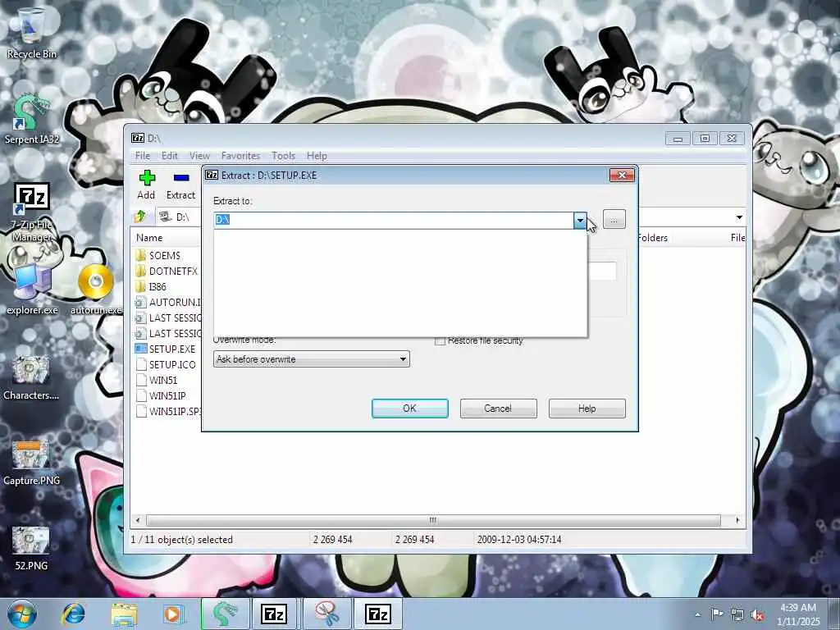Select the AUTORUN file in list

(x=168, y=302)
